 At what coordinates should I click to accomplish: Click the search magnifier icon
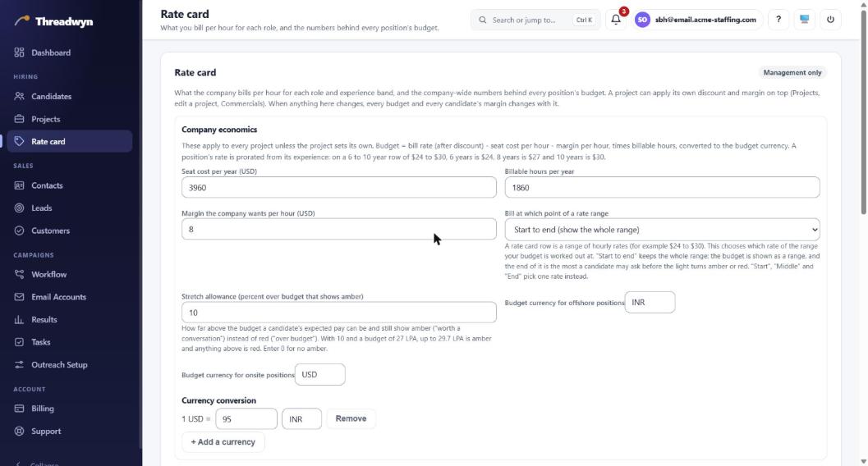point(483,20)
